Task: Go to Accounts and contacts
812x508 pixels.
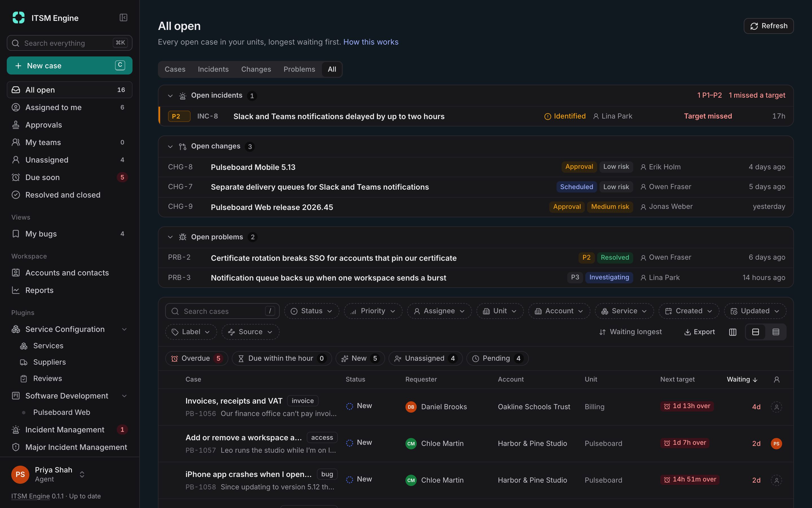Action: point(69,273)
